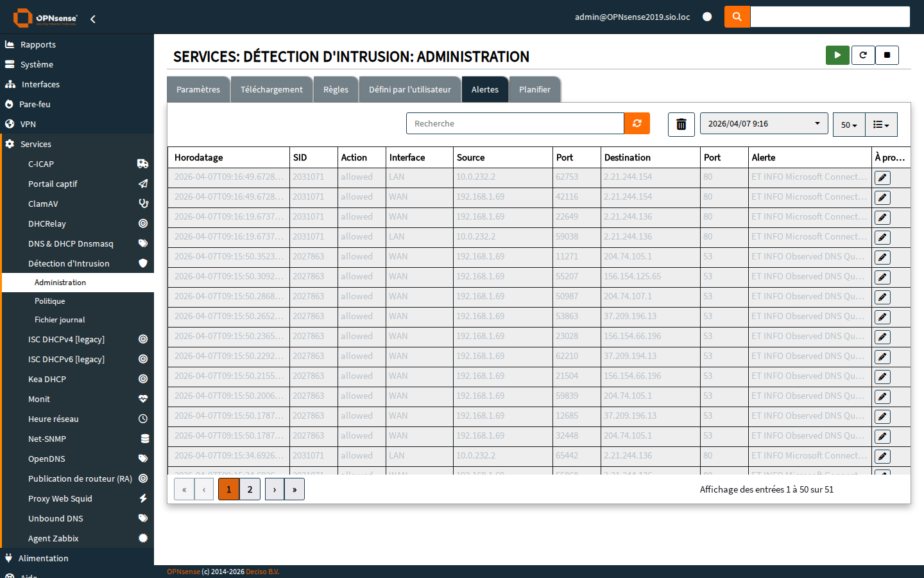Open the OPNsense logo home link
The image size is (924, 578).
pos(45,18)
